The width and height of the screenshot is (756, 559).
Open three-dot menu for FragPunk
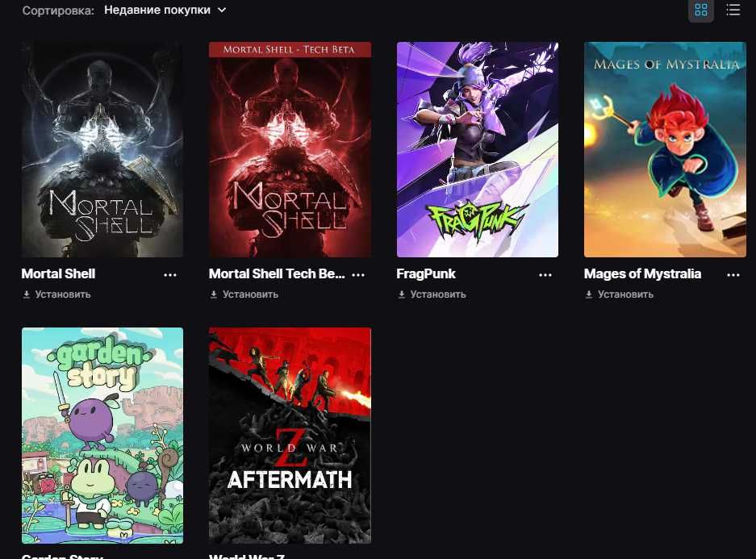[x=545, y=275]
